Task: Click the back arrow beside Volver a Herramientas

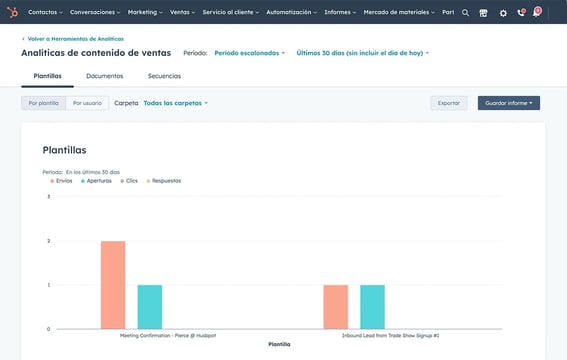Action: (24, 39)
